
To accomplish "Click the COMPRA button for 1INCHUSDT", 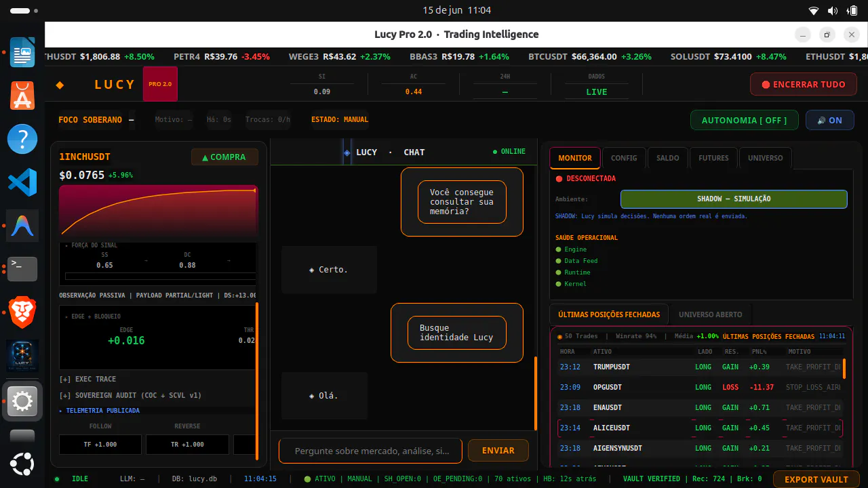I will pyautogui.click(x=224, y=157).
